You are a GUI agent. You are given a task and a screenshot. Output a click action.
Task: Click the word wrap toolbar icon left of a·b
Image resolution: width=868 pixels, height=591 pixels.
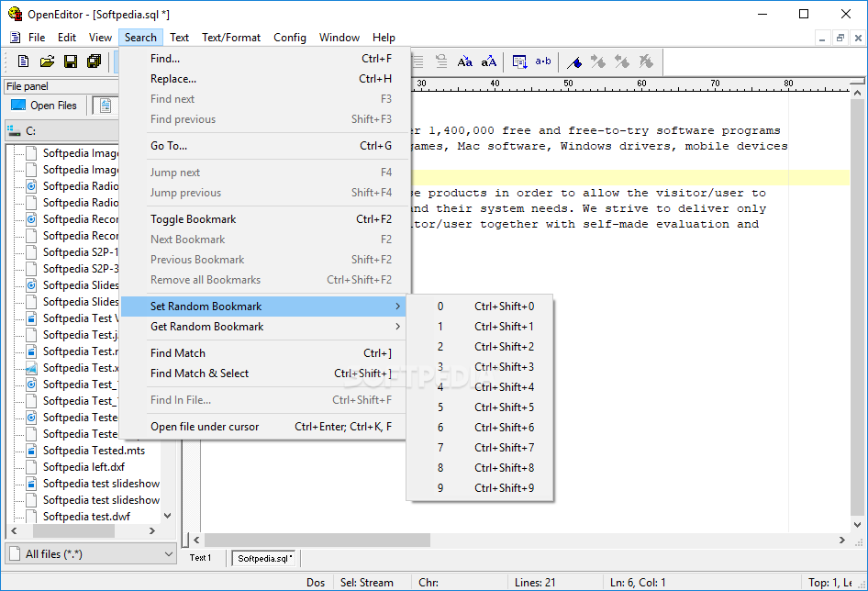pyautogui.click(x=519, y=61)
